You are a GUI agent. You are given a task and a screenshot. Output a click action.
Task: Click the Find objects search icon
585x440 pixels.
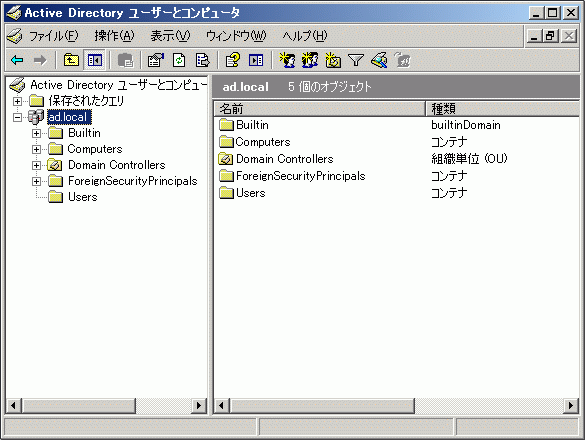379,60
